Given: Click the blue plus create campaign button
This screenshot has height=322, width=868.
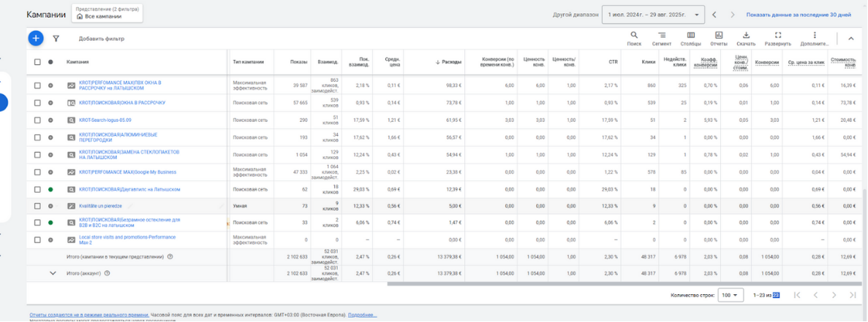Looking at the screenshot, I should [x=35, y=38].
